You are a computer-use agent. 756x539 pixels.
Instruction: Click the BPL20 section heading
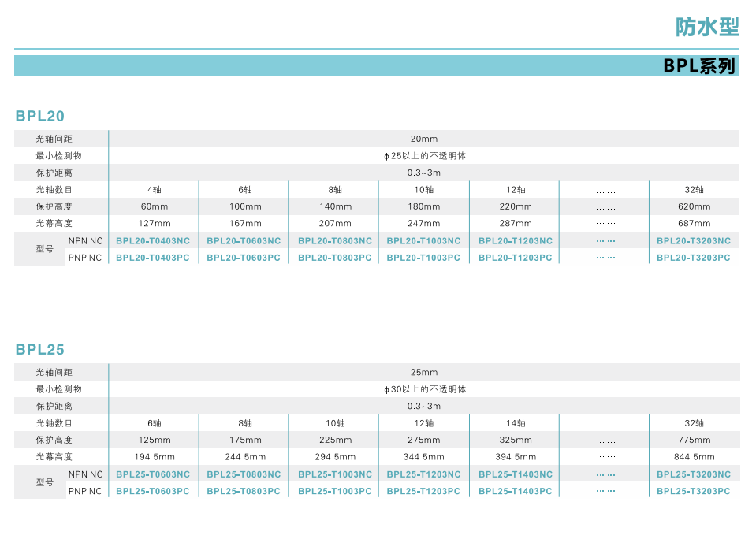pyautogui.click(x=40, y=116)
